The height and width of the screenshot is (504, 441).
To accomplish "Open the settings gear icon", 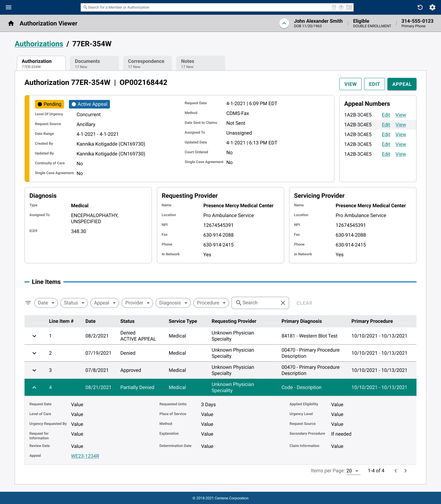I will 432,7.
